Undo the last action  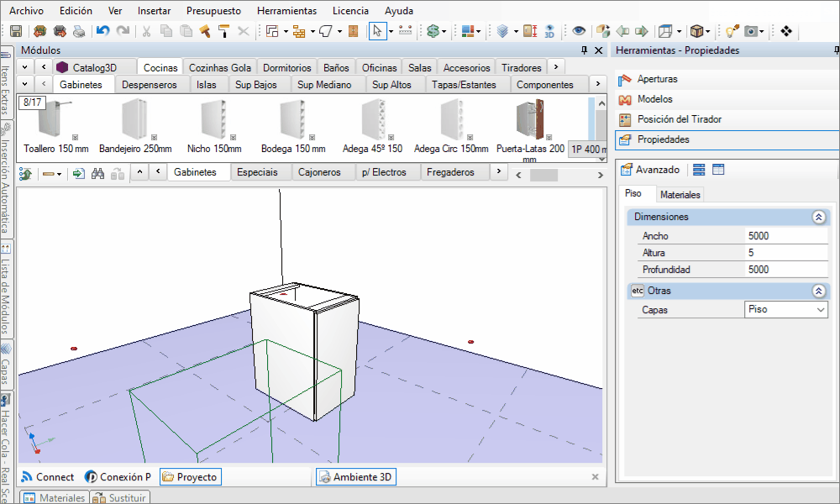(x=102, y=31)
